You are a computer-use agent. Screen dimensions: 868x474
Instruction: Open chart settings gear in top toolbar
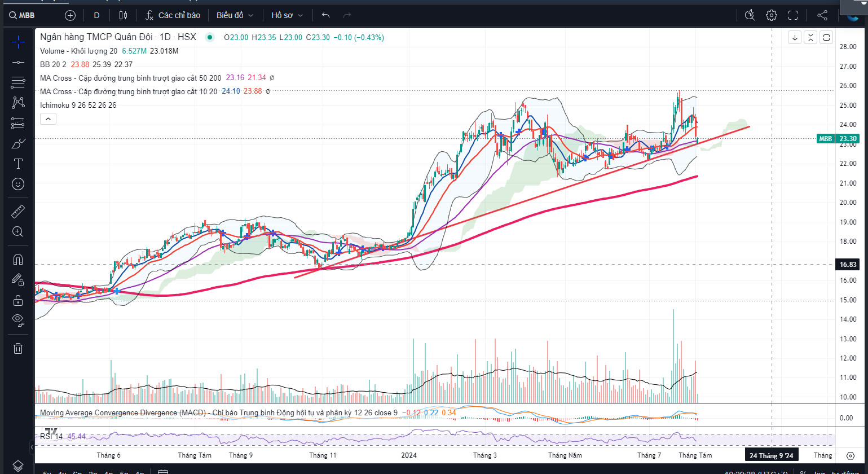pos(772,15)
